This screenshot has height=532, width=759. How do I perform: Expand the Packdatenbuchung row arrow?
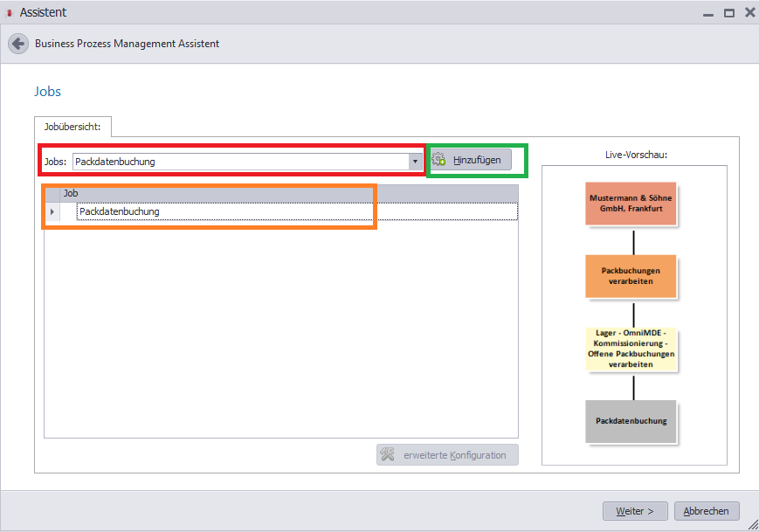pyautogui.click(x=52, y=211)
